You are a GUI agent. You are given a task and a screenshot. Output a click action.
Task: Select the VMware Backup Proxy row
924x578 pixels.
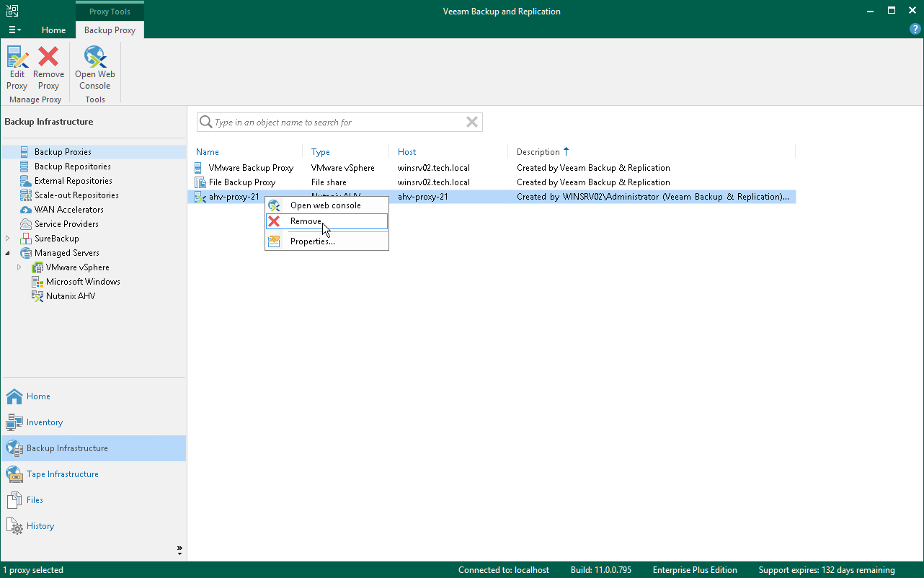click(x=492, y=168)
